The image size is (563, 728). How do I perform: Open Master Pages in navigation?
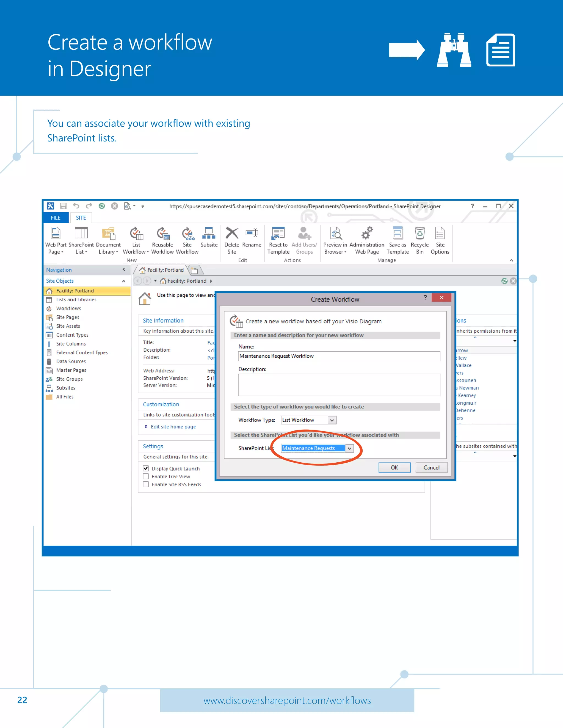pos(71,370)
